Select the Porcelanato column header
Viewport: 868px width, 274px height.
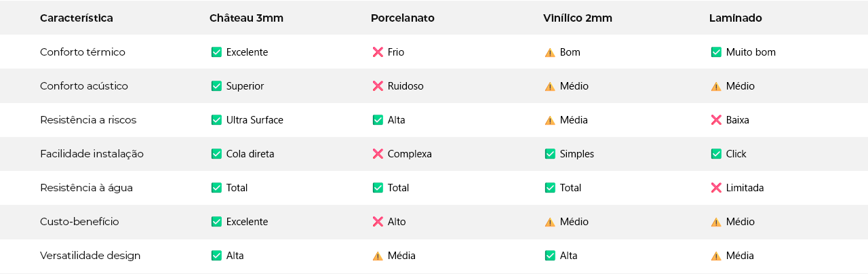[402, 18]
